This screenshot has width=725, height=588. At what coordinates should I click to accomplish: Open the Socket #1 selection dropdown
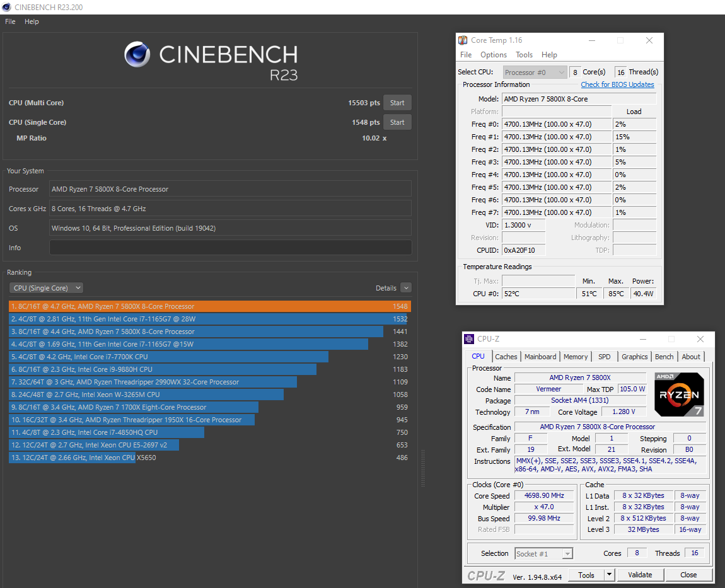pyautogui.click(x=543, y=553)
